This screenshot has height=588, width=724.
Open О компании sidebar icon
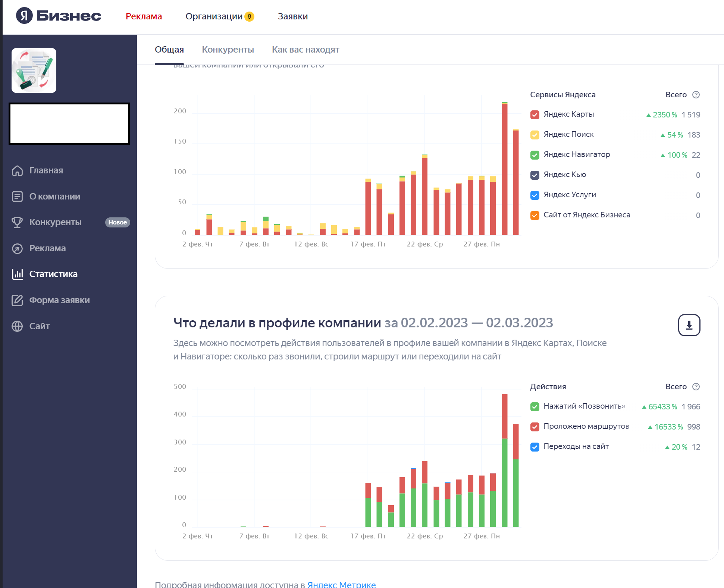click(17, 196)
